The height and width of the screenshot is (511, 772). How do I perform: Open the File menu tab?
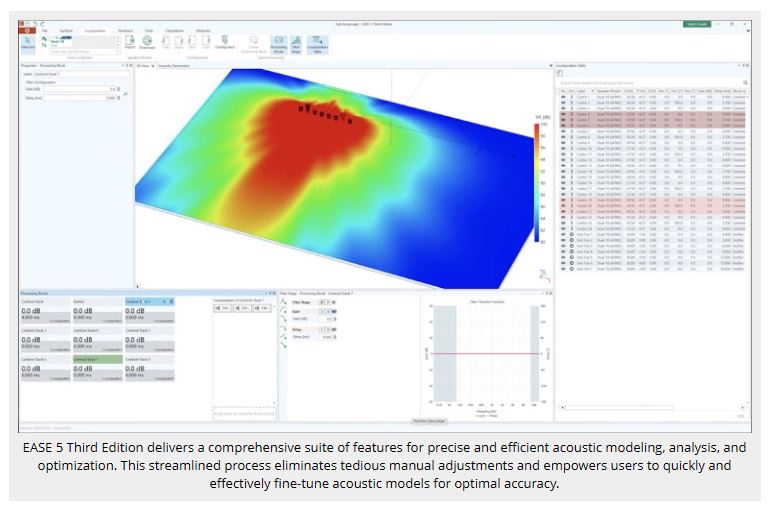click(44, 31)
